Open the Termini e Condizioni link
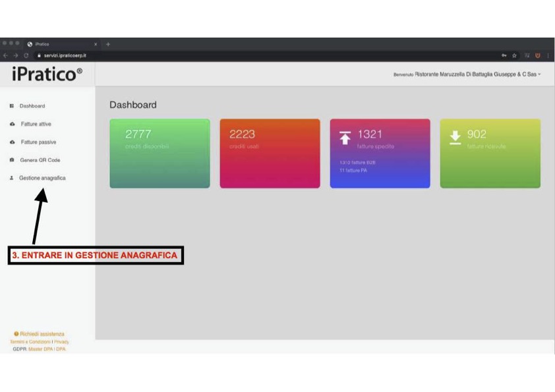555x392 pixels. tap(30, 342)
